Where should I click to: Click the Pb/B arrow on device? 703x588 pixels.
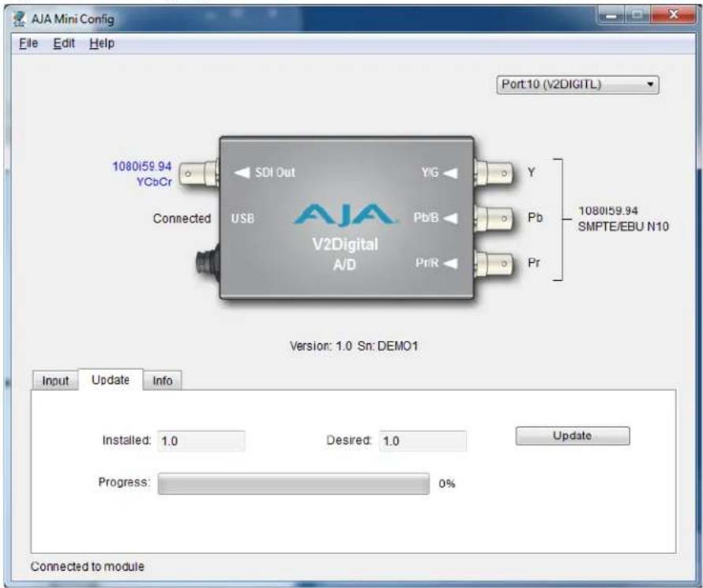tap(450, 218)
